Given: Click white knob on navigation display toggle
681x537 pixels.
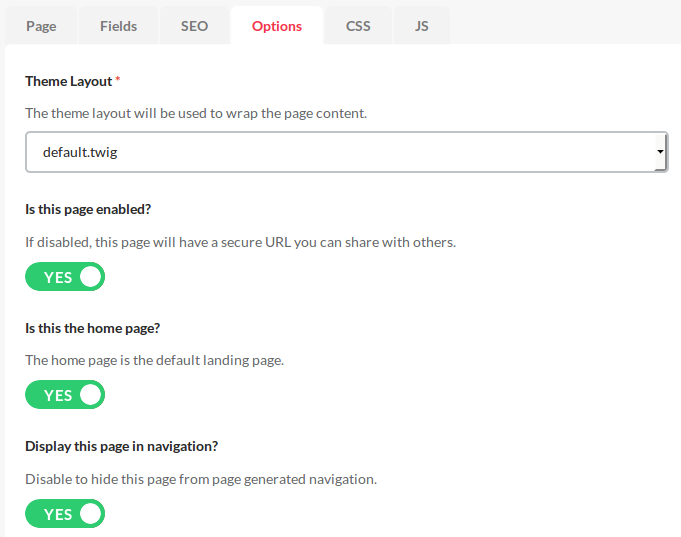Looking at the screenshot, I should [90, 514].
